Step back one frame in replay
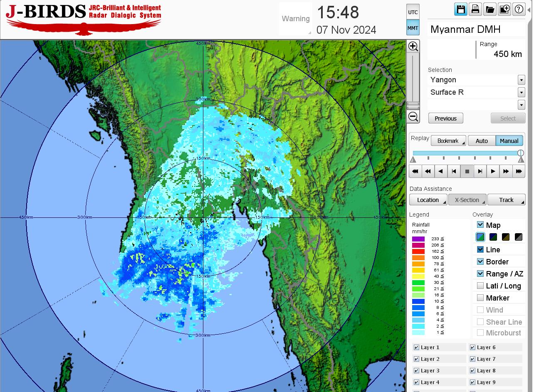The height and width of the screenshot is (392, 534). tap(454, 171)
